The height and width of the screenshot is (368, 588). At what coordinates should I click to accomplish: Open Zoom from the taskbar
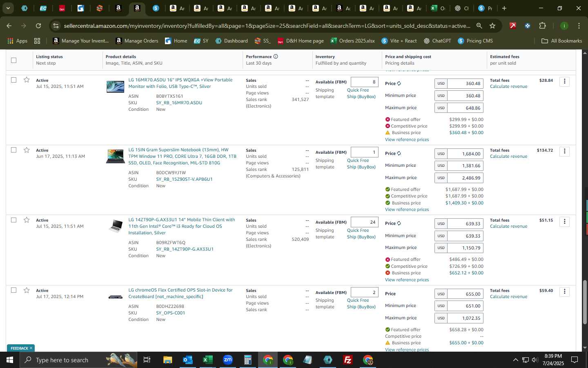[227, 360]
